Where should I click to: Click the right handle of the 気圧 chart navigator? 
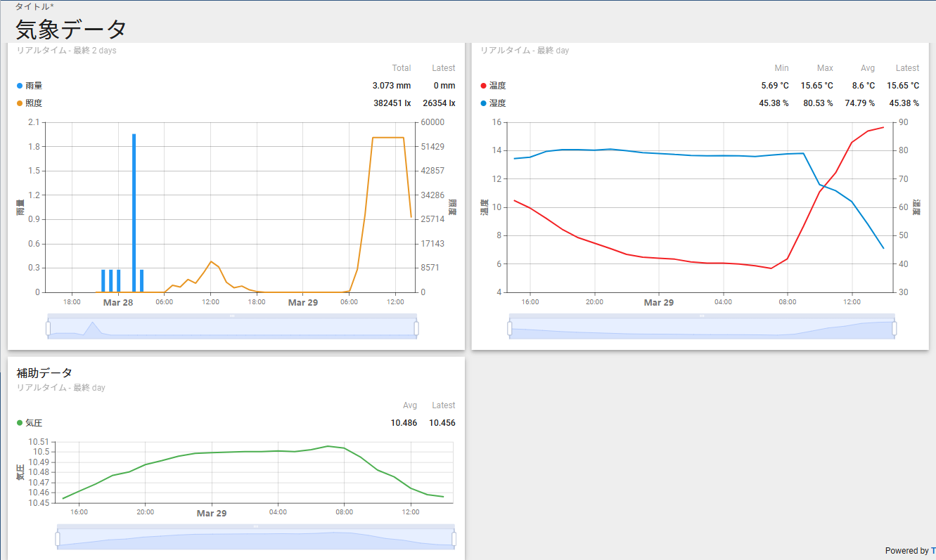point(454,539)
